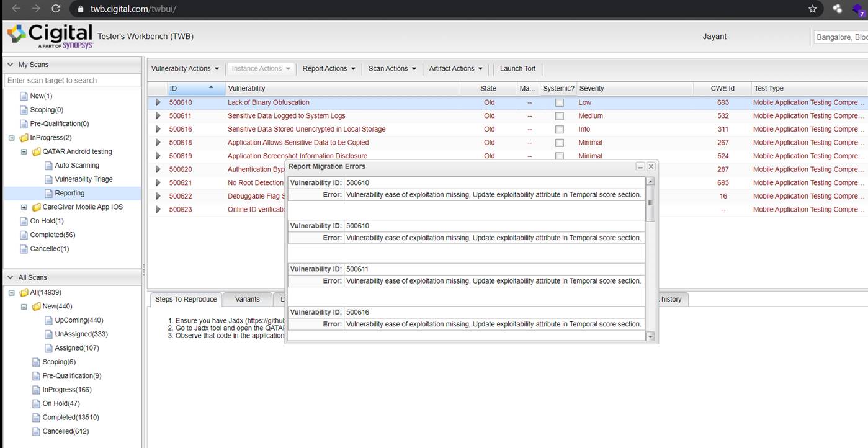Open the Vulnerability Actions dropdown
This screenshot has height=448, width=868.
[185, 69]
